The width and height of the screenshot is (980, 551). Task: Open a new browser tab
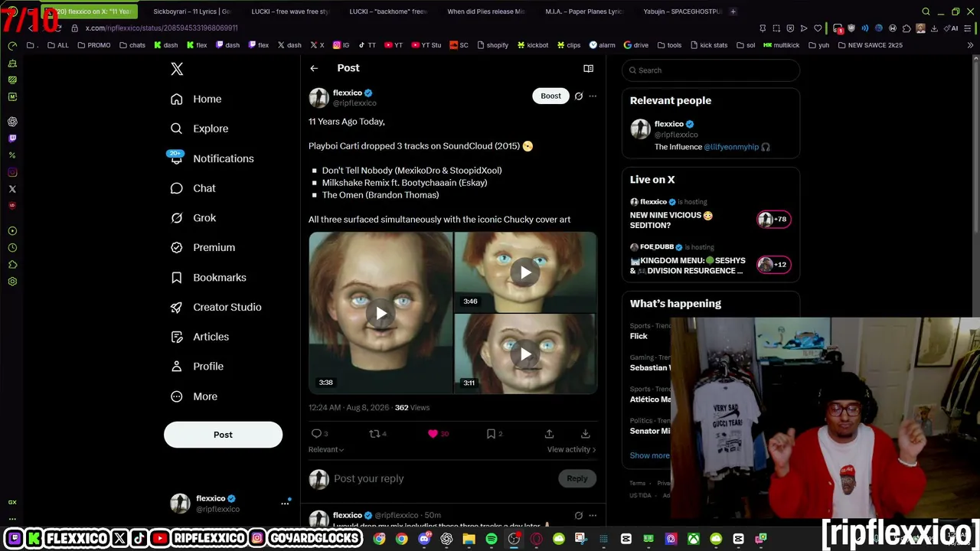click(x=733, y=11)
